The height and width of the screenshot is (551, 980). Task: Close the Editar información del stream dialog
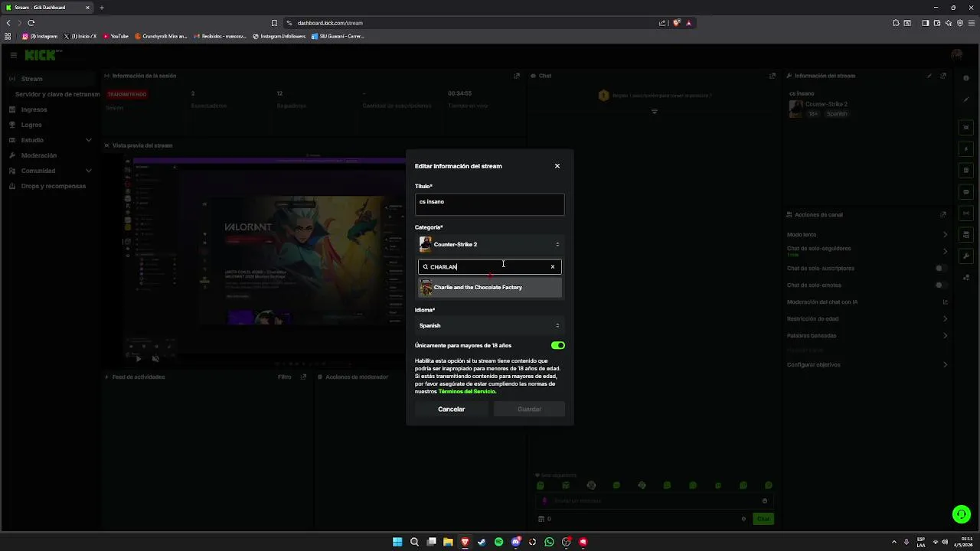557,166
